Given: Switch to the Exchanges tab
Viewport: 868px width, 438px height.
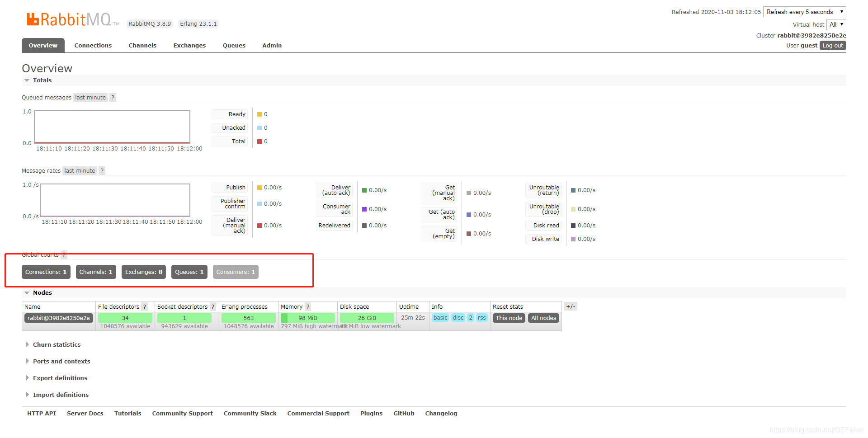Looking at the screenshot, I should point(189,45).
